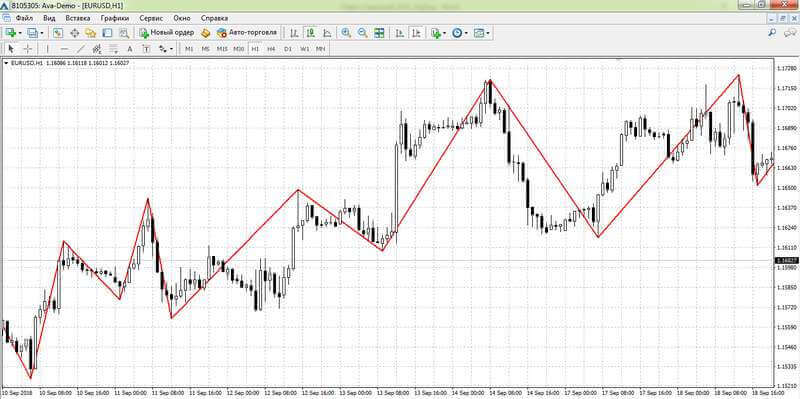Open the Файл menu
This screenshot has width=800, height=399.
(x=24, y=18)
